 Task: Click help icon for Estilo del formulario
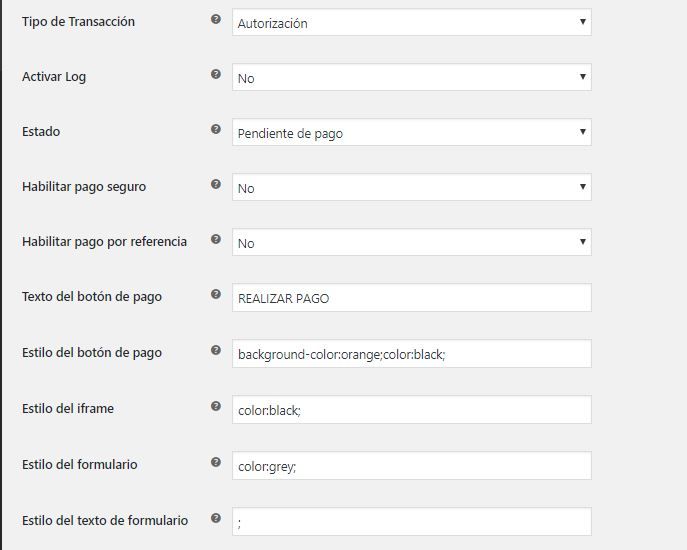[x=216, y=462]
